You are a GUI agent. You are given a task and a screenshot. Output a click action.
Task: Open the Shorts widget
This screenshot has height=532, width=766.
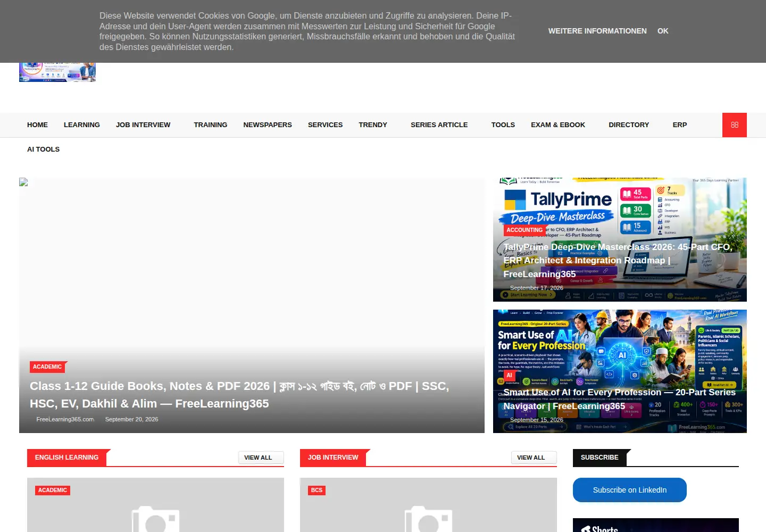click(655, 526)
